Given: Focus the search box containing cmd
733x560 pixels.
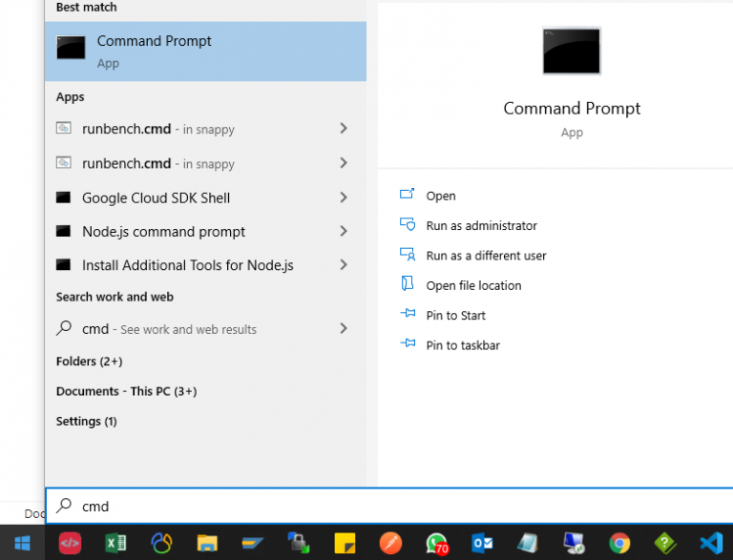Looking at the screenshot, I should (x=389, y=507).
